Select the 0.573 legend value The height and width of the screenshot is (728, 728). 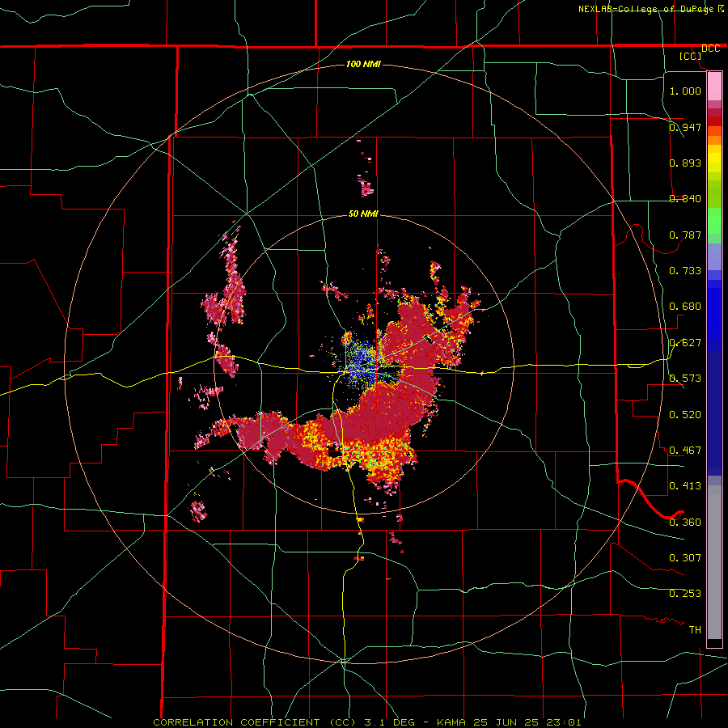click(685, 378)
